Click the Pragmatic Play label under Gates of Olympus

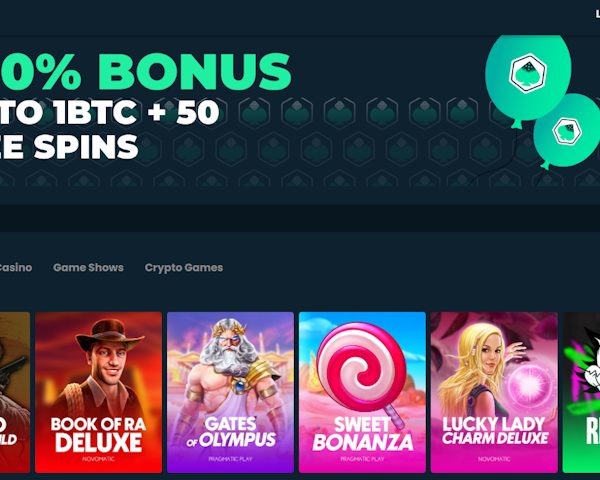pyautogui.click(x=230, y=459)
